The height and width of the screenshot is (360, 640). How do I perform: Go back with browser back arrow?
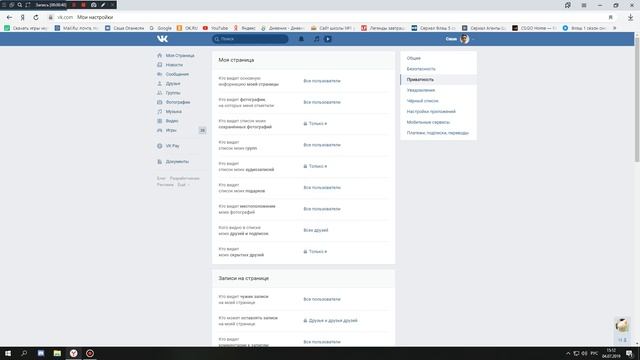9,17
